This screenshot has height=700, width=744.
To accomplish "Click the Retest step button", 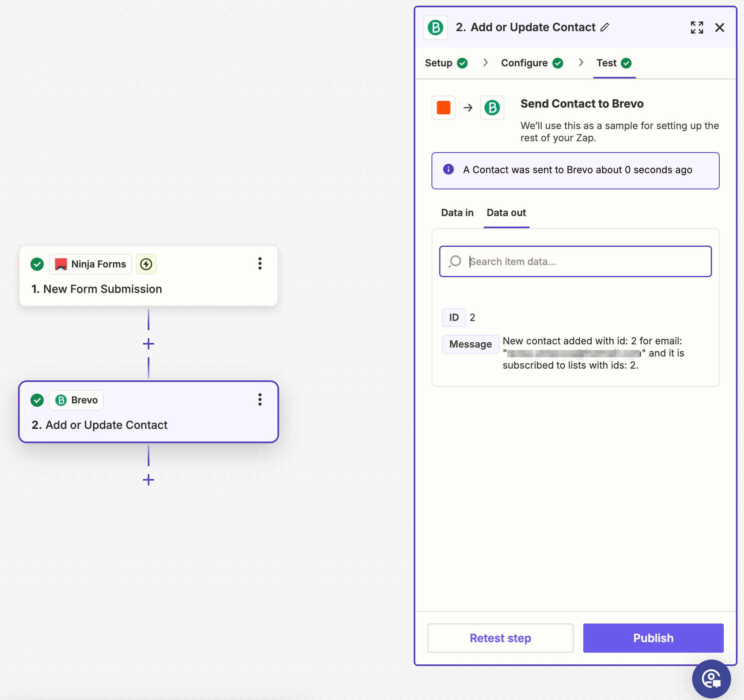I will (x=500, y=638).
